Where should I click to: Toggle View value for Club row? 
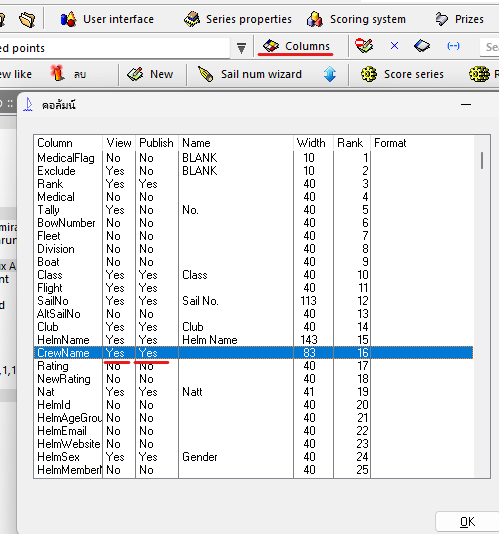click(x=115, y=327)
